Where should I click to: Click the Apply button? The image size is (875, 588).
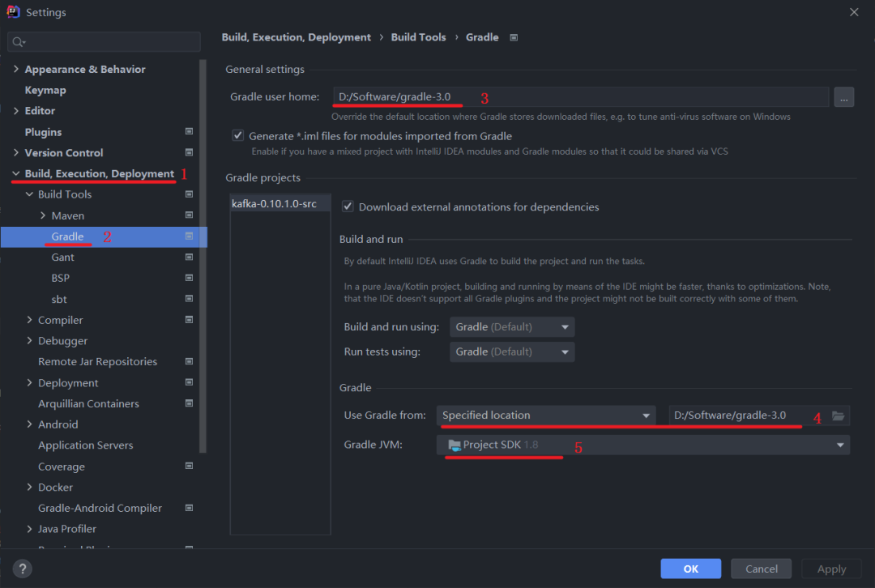point(831,569)
